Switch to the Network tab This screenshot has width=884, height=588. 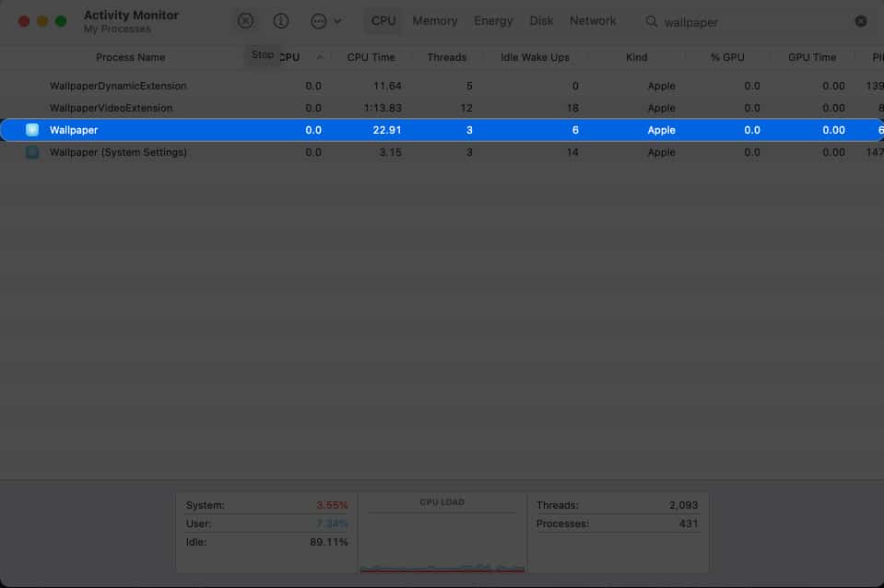point(593,21)
